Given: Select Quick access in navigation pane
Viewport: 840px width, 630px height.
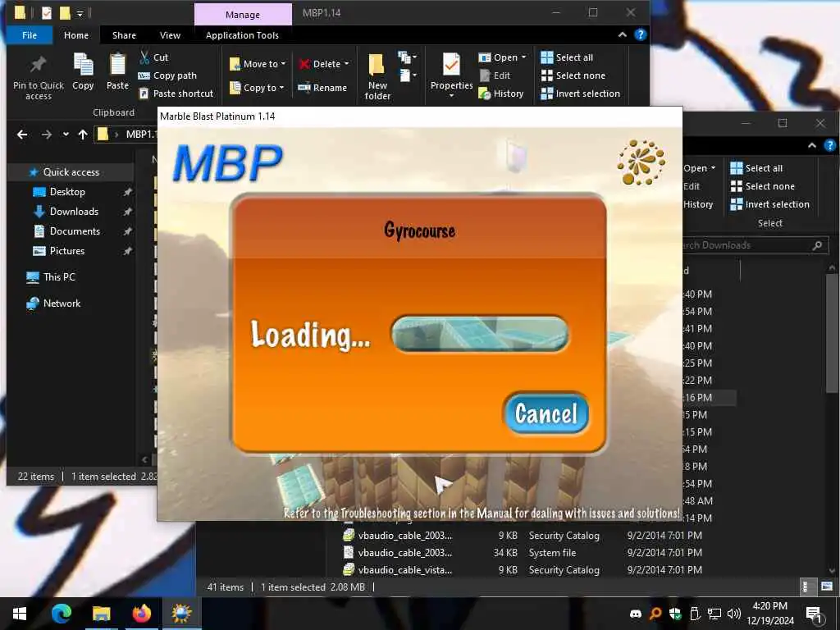Looking at the screenshot, I should tap(71, 172).
